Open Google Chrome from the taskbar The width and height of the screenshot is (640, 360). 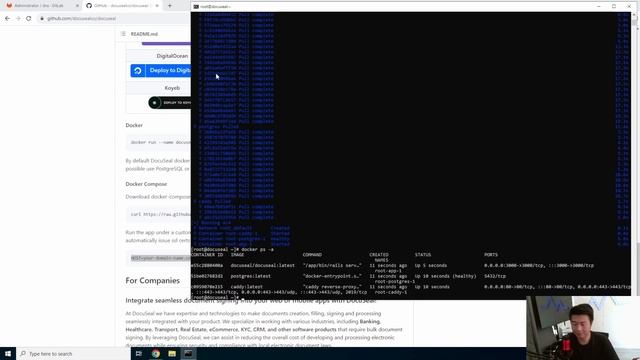coord(156,353)
